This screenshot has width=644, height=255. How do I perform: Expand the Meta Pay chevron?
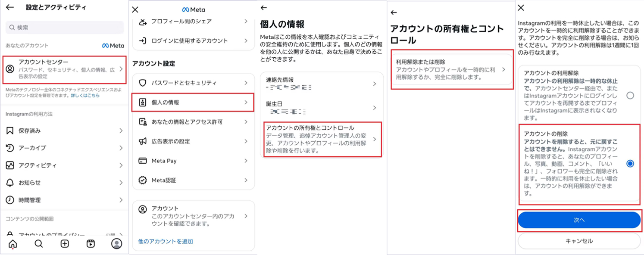[x=246, y=161]
